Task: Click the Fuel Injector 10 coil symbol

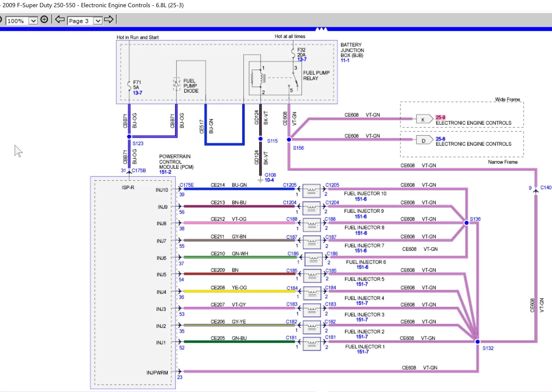Action: 312,191
